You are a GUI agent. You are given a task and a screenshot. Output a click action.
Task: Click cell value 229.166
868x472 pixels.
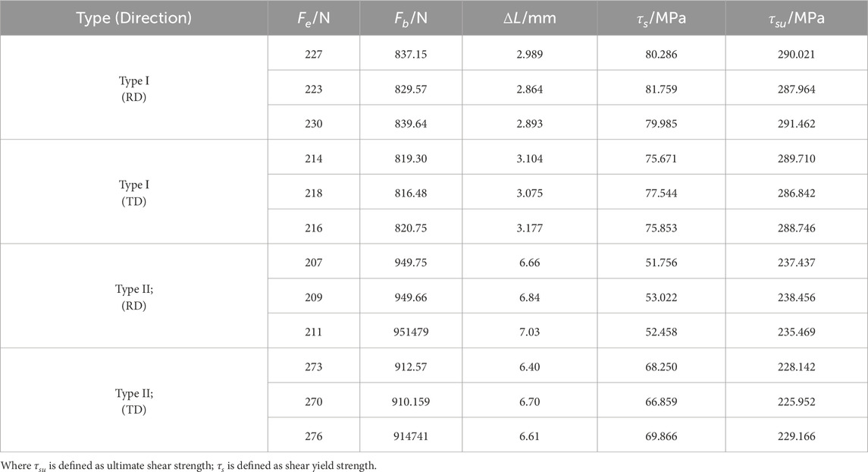pyautogui.click(x=796, y=435)
